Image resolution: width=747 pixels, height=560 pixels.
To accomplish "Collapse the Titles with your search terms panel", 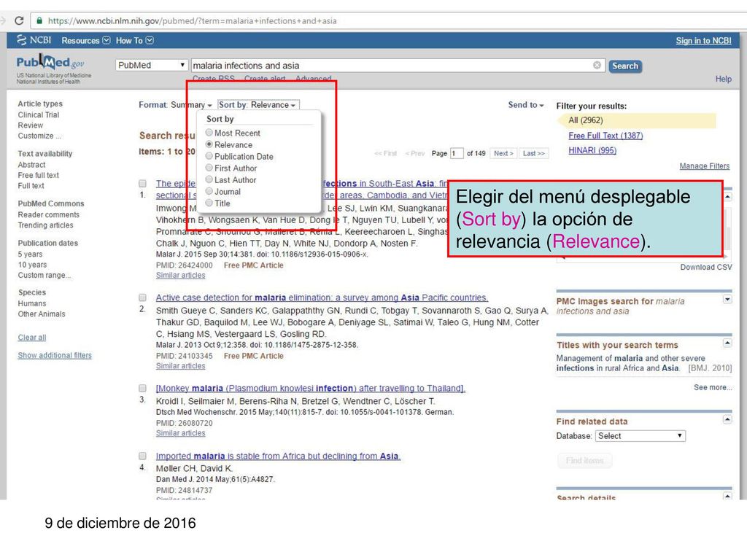I will pyautogui.click(x=727, y=343).
